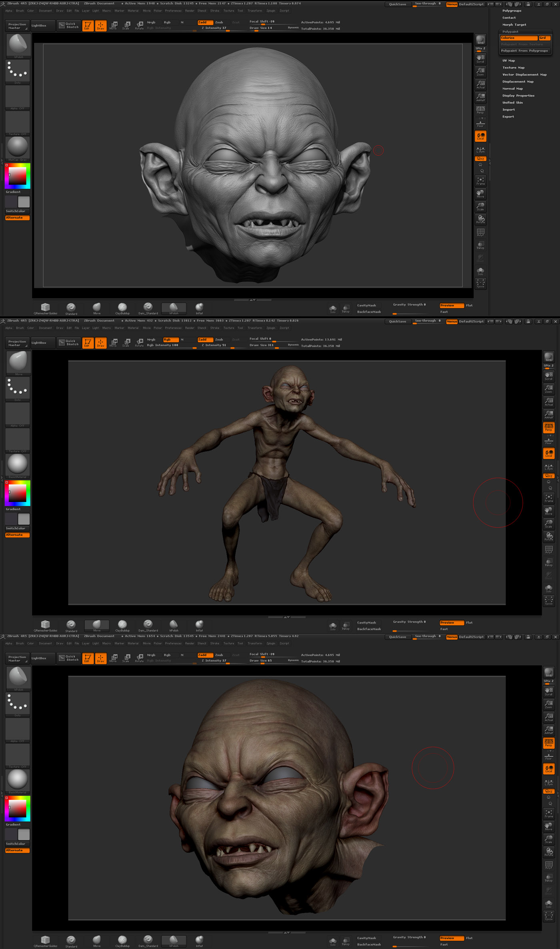Select the ClayBuildup brush in the gray-head window
This screenshot has height=949, width=560.
(122, 308)
